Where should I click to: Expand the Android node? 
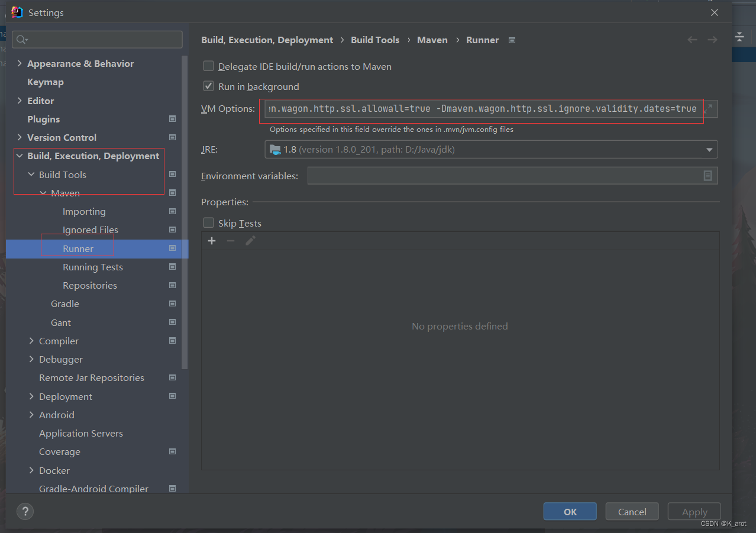click(31, 415)
